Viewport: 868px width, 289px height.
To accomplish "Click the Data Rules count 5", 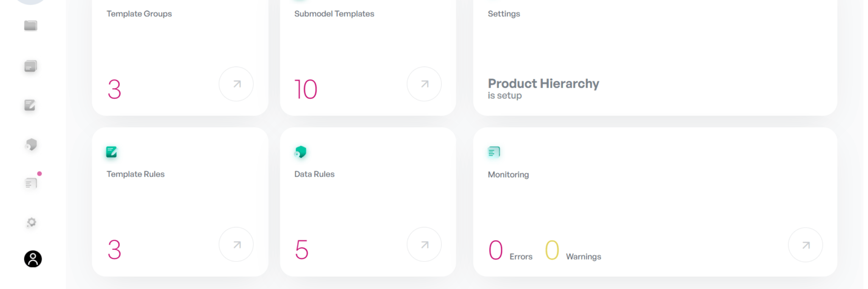I will [301, 250].
